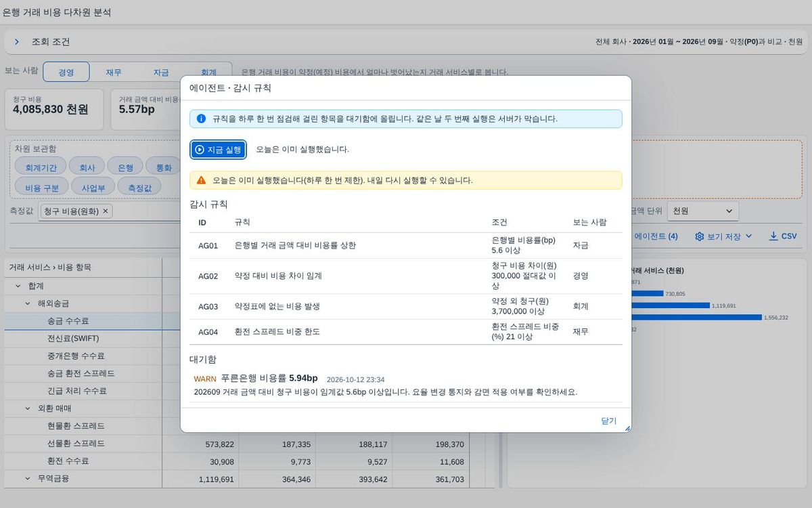Pick the 은행 dimension chip
Viewport: 812px width, 508px height.
click(x=125, y=167)
